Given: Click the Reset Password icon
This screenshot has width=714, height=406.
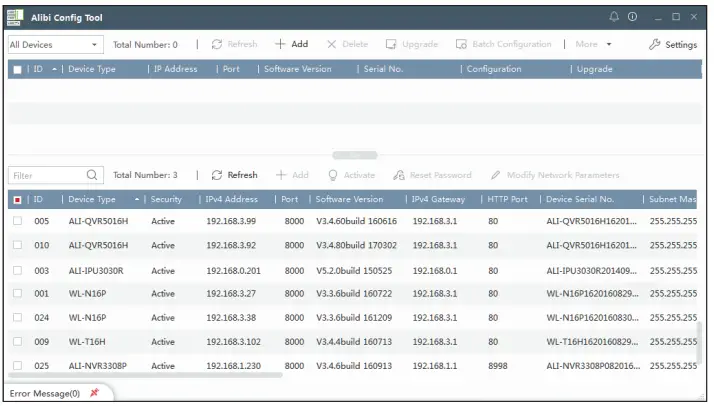Looking at the screenshot, I should tap(399, 175).
